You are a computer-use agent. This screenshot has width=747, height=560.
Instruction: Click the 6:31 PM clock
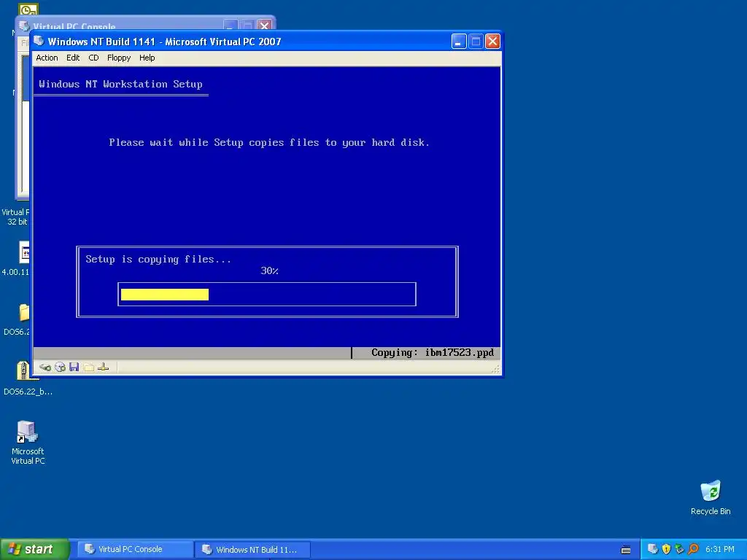720,549
